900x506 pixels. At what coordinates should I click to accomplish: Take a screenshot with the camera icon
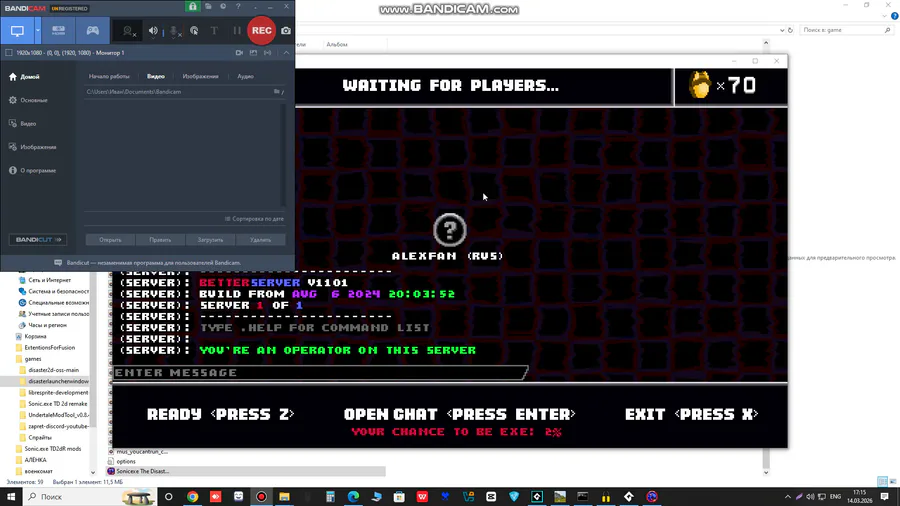(x=286, y=31)
